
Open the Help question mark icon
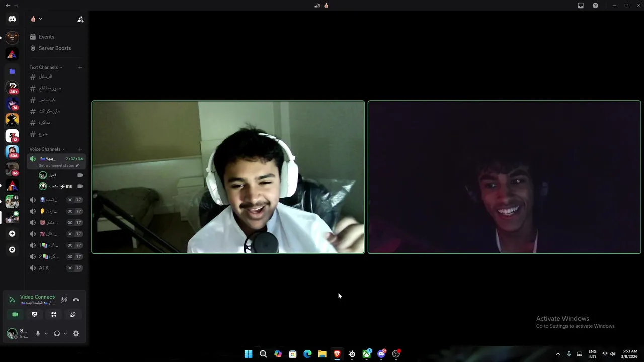[596, 6]
